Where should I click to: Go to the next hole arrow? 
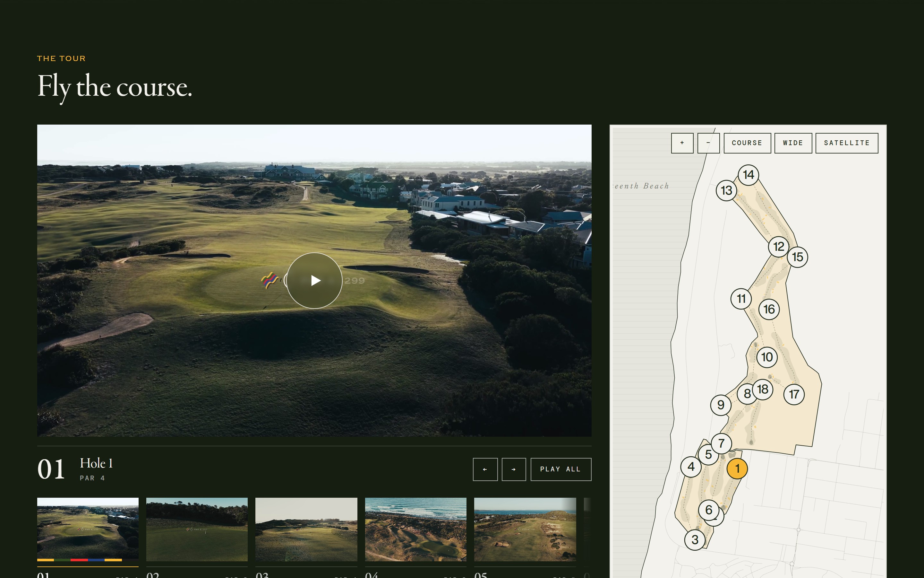point(514,469)
